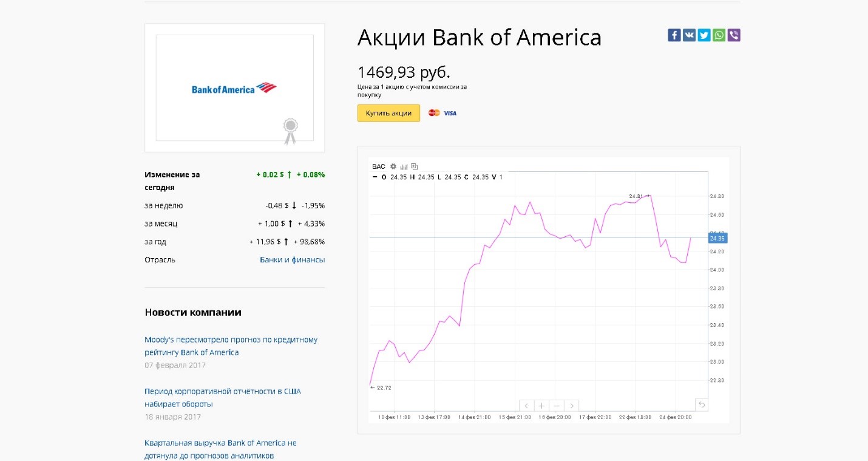This screenshot has height=461, width=868.
Task: Click the 'Купить акции' button
Action: (x=388, y=114)
